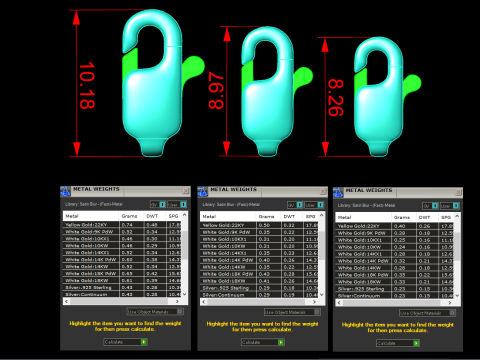Click the scroll-right arrow of the middle panel's metal list
480x360 pixels.
pyautogui.click(x=314, y=302)
